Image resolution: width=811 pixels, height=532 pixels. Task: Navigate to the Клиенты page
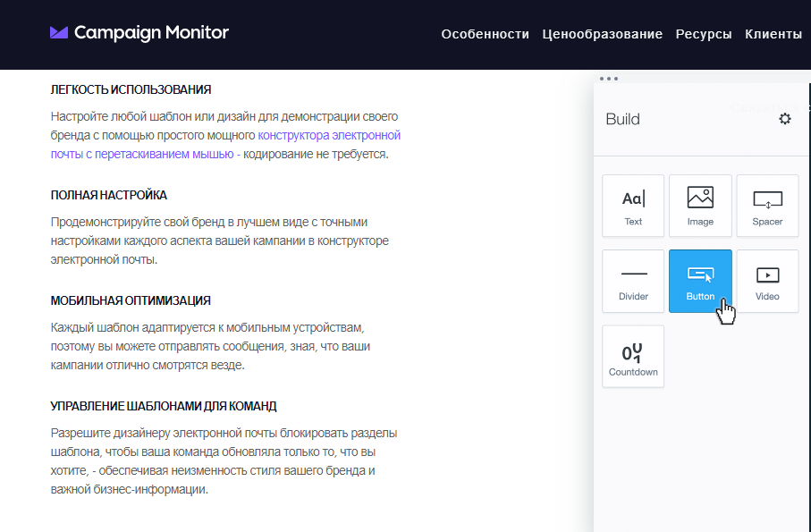click(x=773, y=34)
